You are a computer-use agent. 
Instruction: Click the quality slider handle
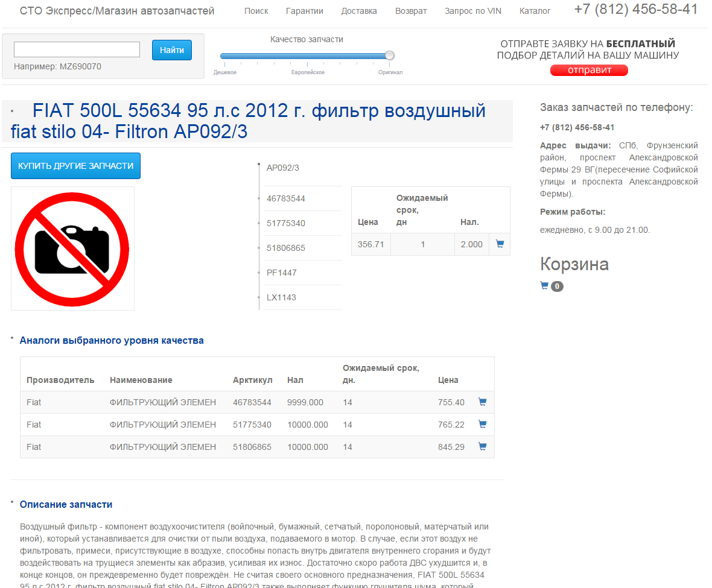pyautogui.click(x=390, y=56)
